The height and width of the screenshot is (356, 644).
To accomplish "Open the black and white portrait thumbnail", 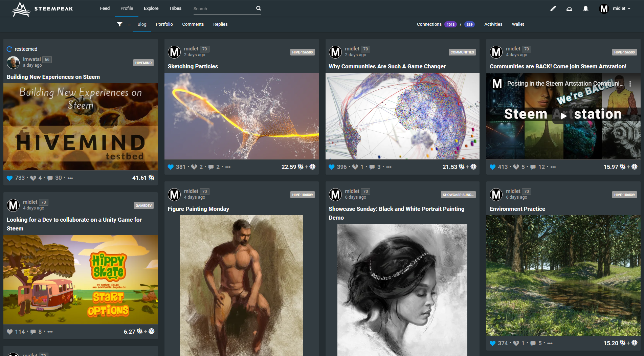I will (402, 290).
